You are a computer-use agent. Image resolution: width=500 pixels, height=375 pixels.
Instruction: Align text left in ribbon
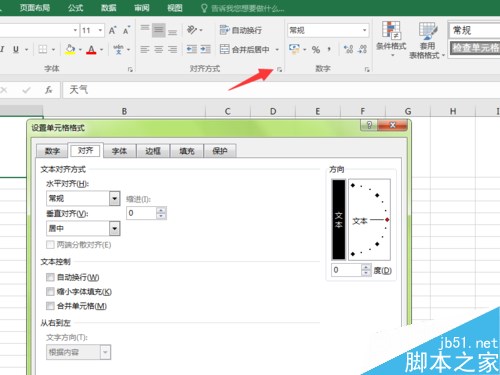point(145,49)
